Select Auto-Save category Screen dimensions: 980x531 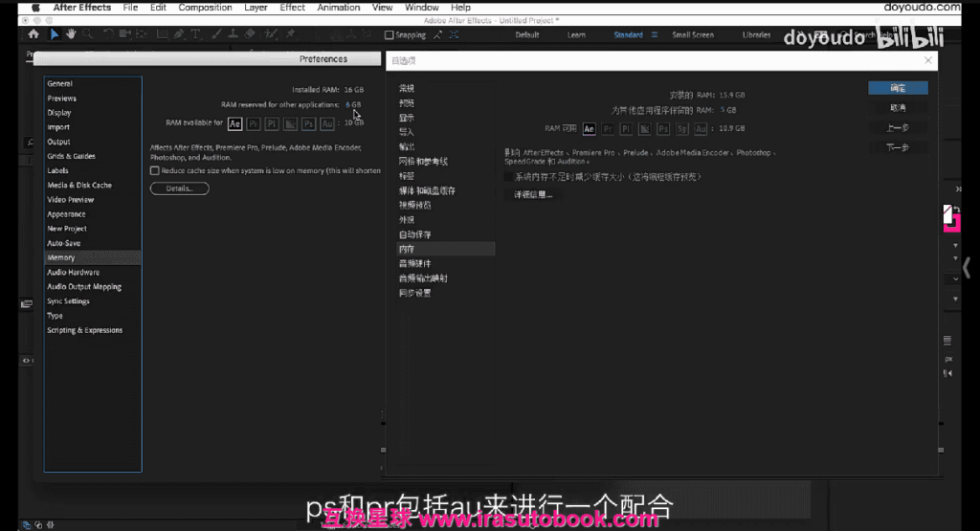tap(63, 244)
